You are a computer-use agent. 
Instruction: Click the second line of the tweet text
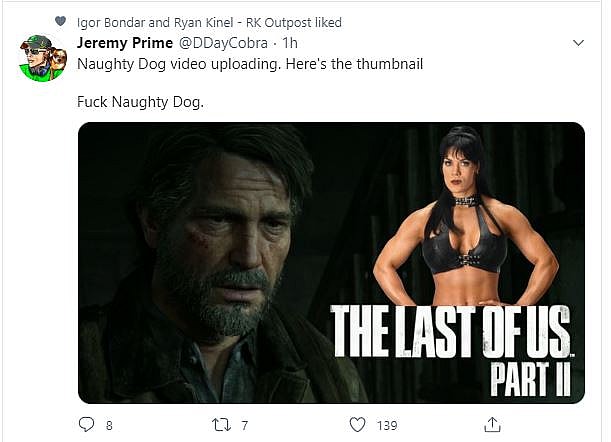click(139, 102)
